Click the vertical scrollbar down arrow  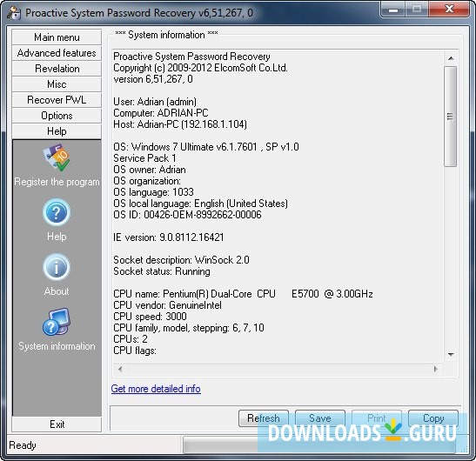tap(451, 355)
